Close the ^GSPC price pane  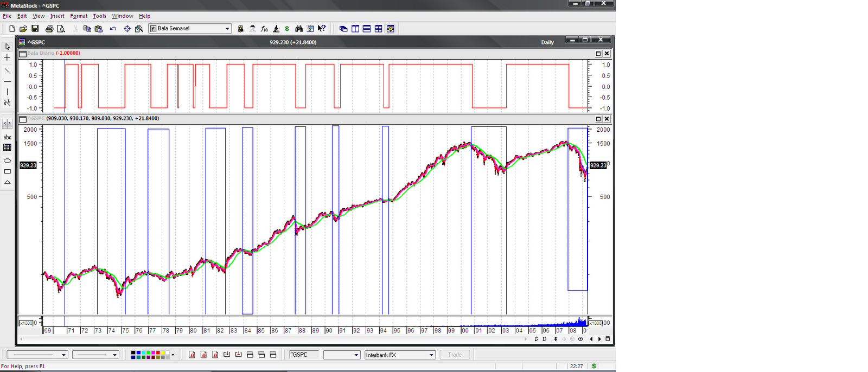click(x=607, y=119)
